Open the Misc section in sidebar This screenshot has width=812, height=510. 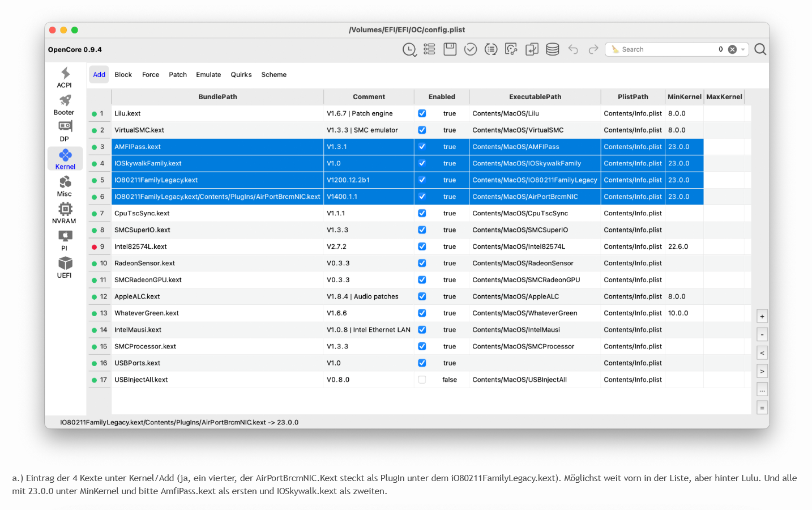(65, 186)
